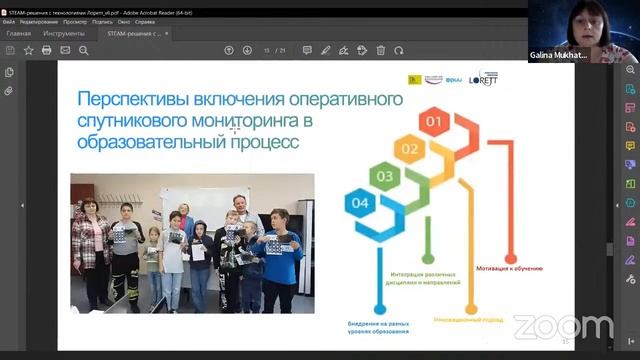The width and height of the screenshot is (640, 360).
Task: Open the Редактирование menu
Action: (x=39, y=22)
